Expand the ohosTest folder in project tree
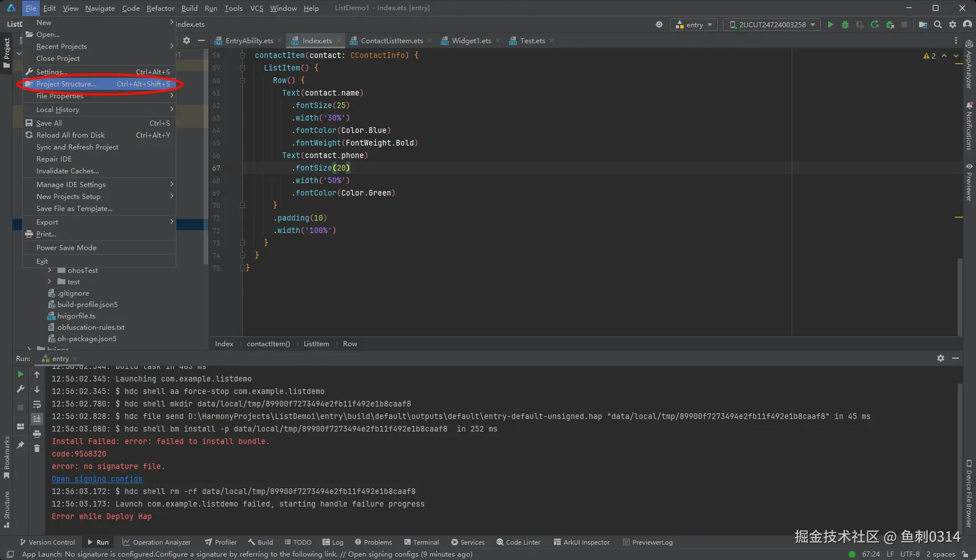The image size is (976, 560). click(50, 271)
